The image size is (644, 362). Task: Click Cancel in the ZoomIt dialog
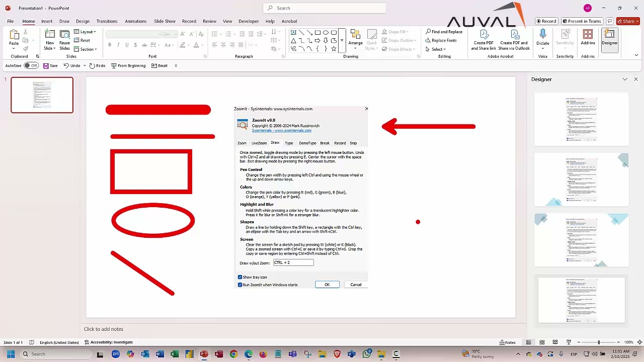[356, 285]
